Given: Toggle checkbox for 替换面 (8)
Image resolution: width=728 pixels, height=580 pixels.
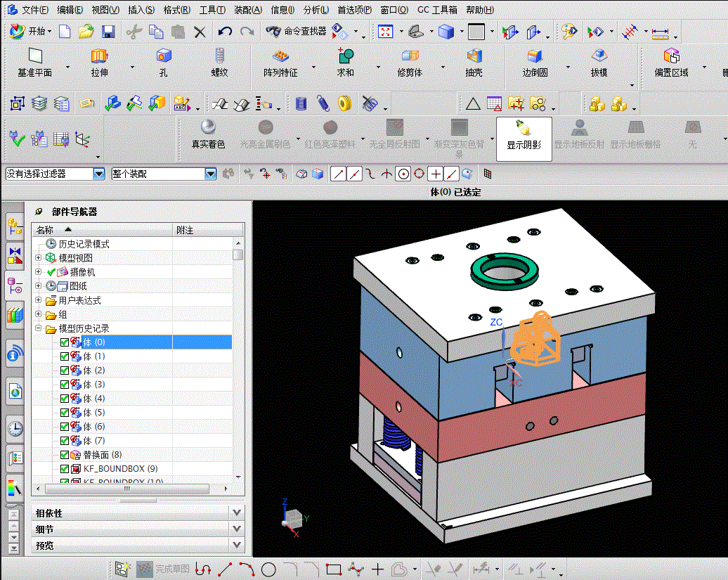Looking at the screenshot, I should [x=65, y=455].
